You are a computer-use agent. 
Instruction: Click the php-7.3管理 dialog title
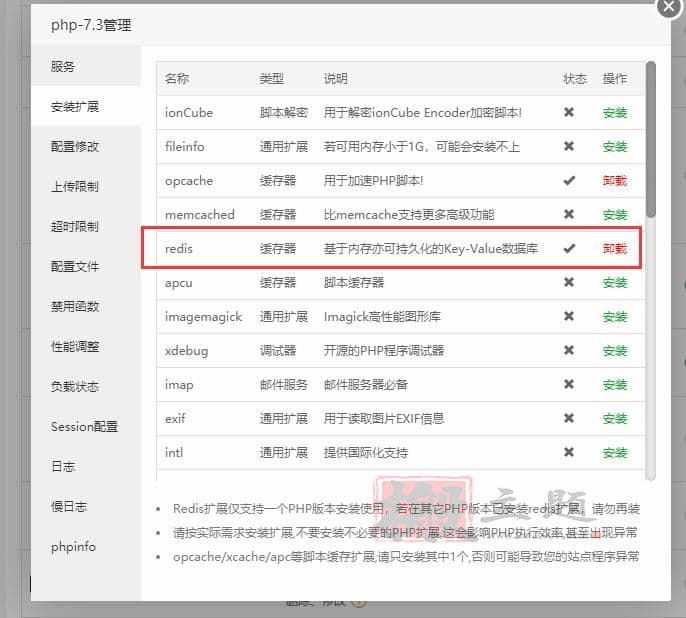point(91,25)
